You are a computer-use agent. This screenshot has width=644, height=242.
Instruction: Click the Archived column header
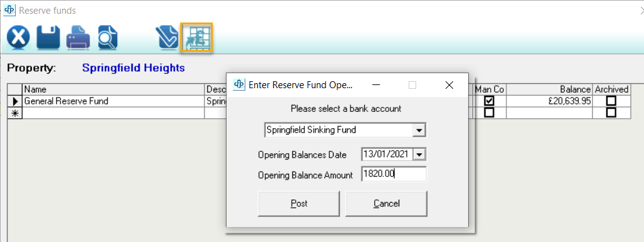click(611, 89)
